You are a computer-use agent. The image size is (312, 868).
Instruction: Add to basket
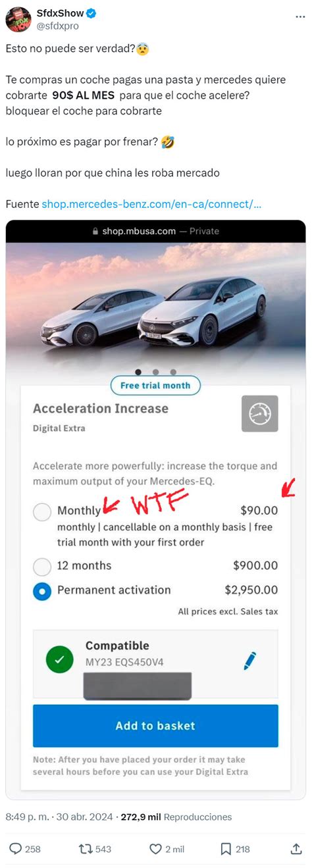pyautogui.click(x=155, y=726)
